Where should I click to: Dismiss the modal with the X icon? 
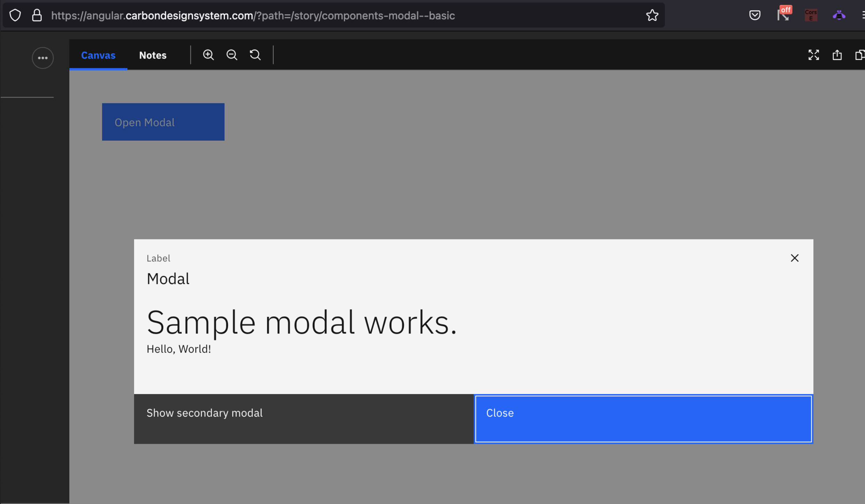[x=794, y=258]
